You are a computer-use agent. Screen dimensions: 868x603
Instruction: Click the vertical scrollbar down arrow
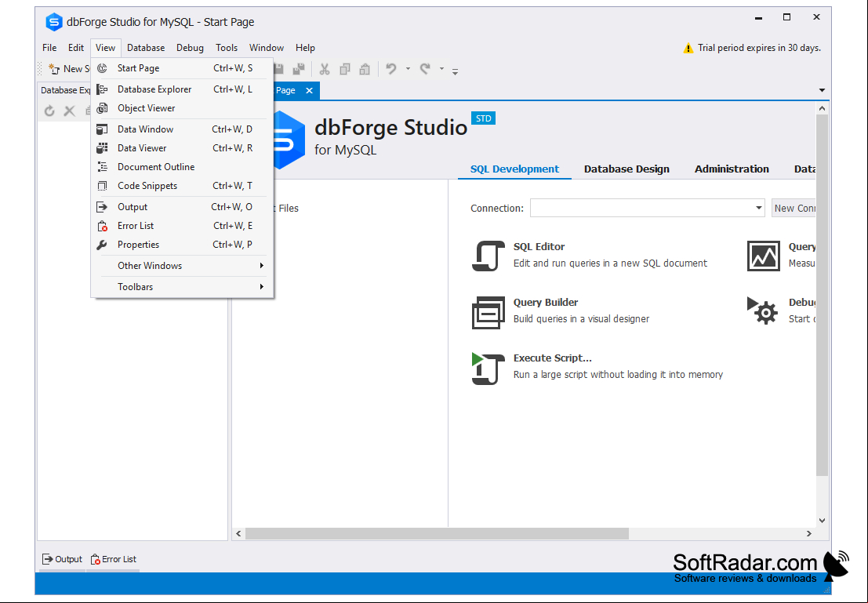pyautogui.click(x=822, y=520)
